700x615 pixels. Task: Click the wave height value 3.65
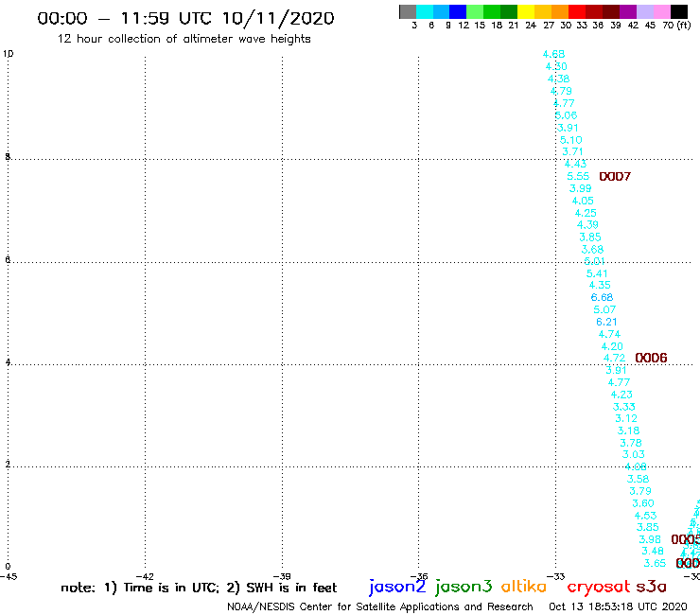click(655, 563)
